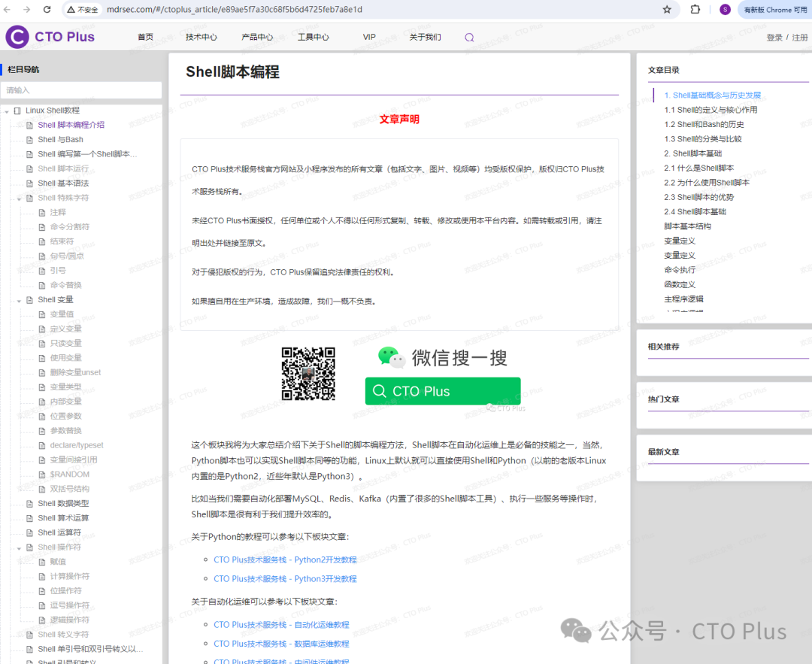Collapse the Linux Shell教程 tree node
Screen dimensions: 812x664
coord(6,111)
